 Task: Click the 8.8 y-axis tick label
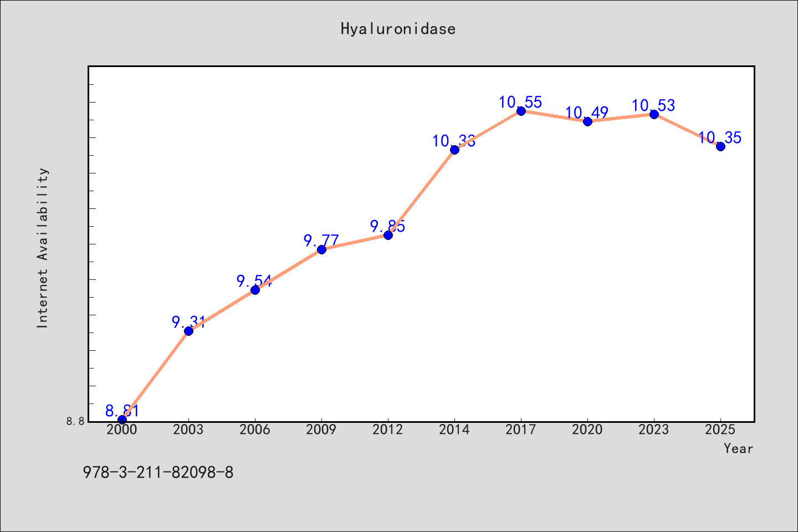coord(75,421)
